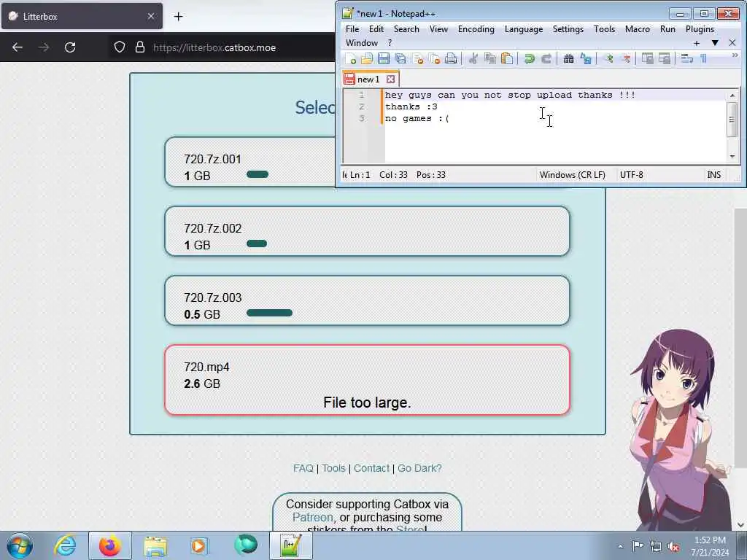Click UTF-8 encoding in status bar
This screenshot has width=747, height=560.
[x=631, y=175]
